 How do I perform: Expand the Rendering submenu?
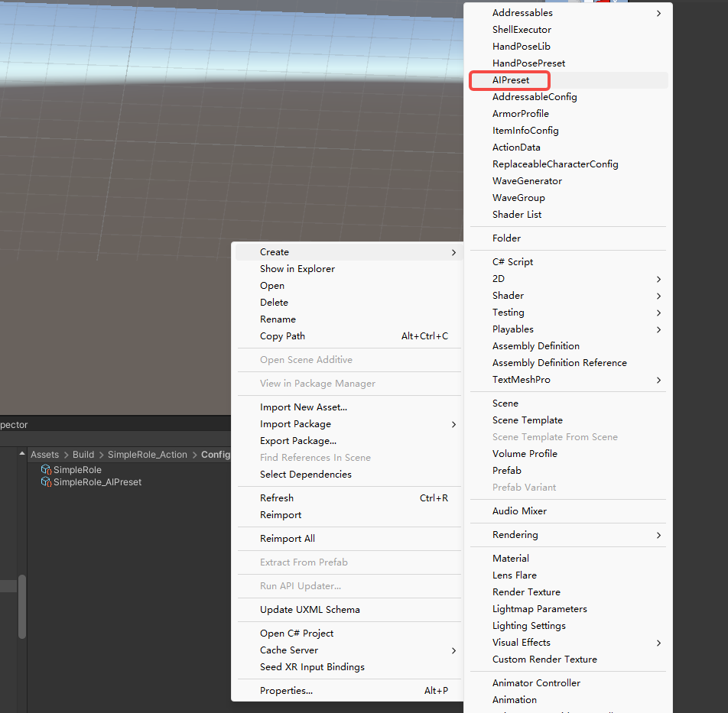point(515,535)
